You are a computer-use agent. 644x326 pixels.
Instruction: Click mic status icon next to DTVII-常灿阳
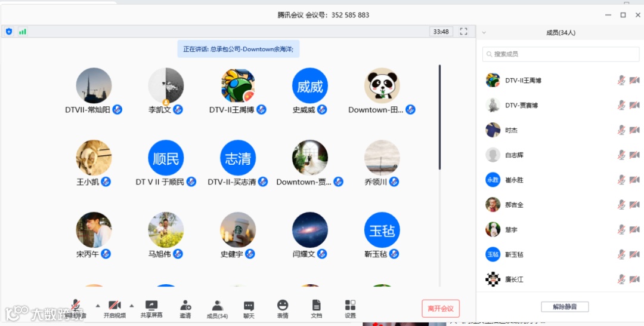coord(117,110)
